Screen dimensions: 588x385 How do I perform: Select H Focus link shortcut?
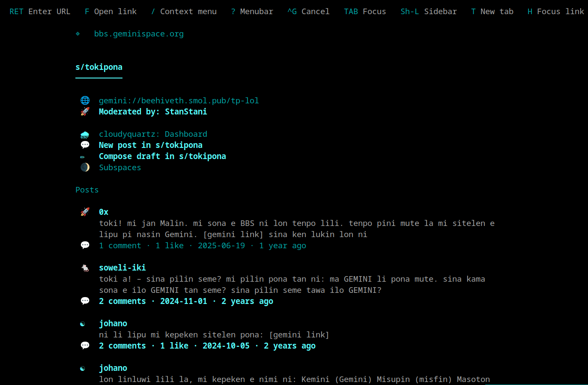pyautogui.click(x=555, y=12)
